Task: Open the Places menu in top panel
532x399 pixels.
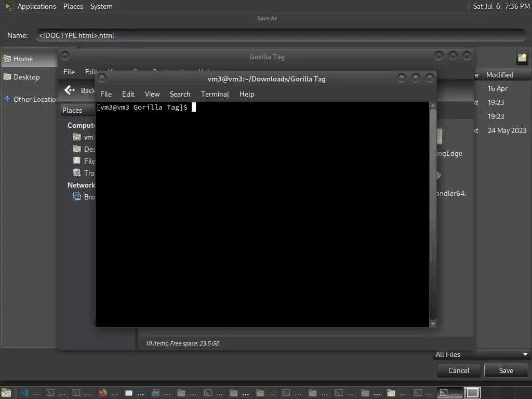Action: point(73,6)
